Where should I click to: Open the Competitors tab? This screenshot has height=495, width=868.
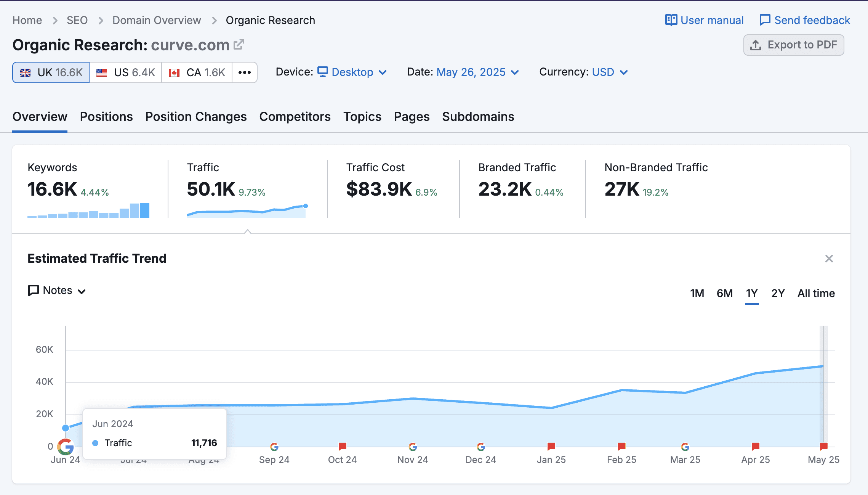[295, 117]
